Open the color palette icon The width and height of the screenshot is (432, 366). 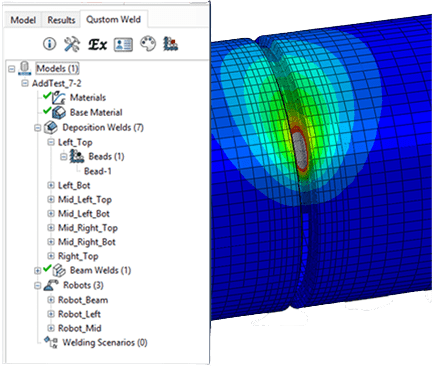[x=148, y=44]
